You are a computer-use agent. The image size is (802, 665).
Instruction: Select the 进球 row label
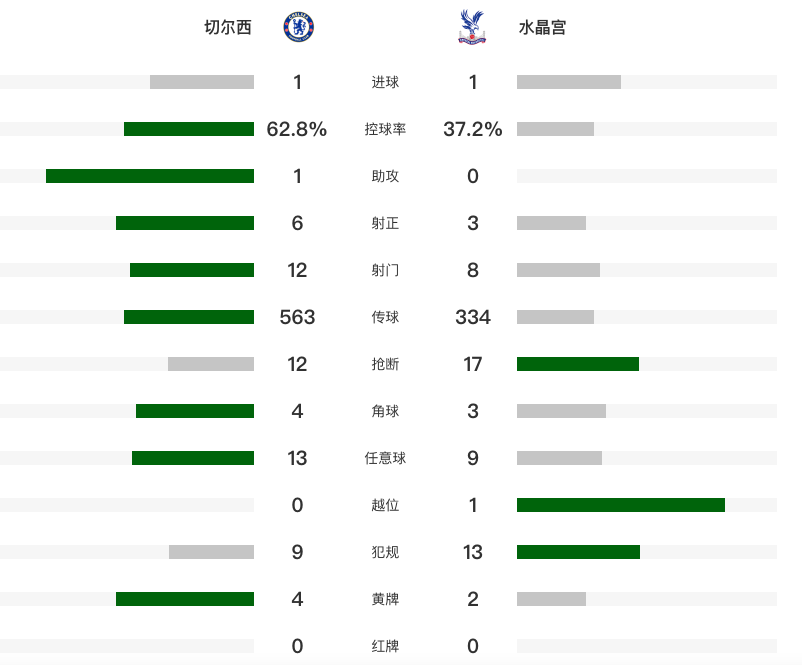tap(385, 82)
